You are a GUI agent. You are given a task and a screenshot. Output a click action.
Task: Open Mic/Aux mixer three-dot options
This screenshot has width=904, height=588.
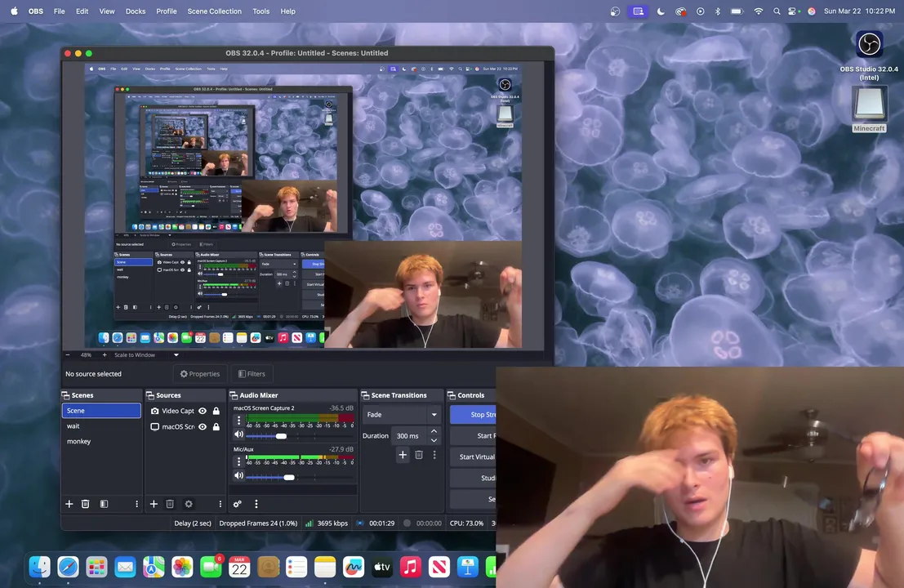click(238, 461)
